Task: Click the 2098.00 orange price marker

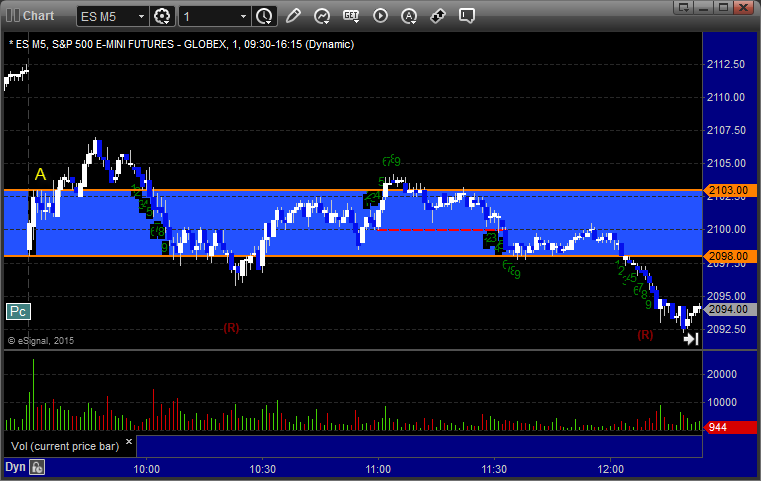Action: pos(730,256)
